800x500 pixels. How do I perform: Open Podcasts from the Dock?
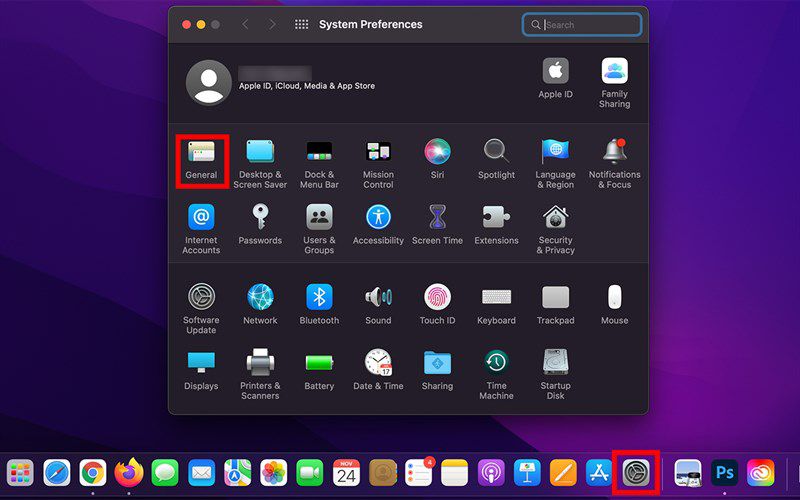491,473
